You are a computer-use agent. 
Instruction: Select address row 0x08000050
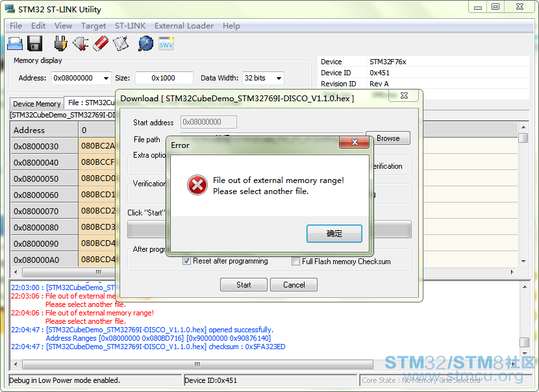click(x=44, y=178)
